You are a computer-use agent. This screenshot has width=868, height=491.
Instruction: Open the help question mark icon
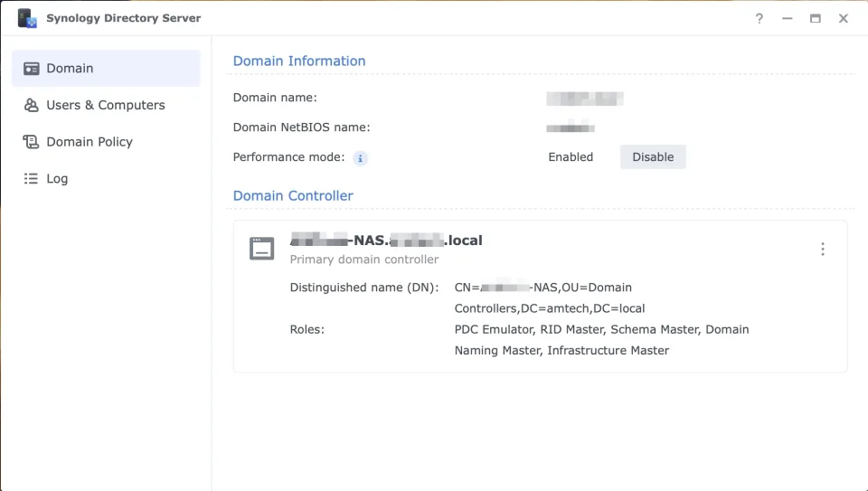(759, 18)
